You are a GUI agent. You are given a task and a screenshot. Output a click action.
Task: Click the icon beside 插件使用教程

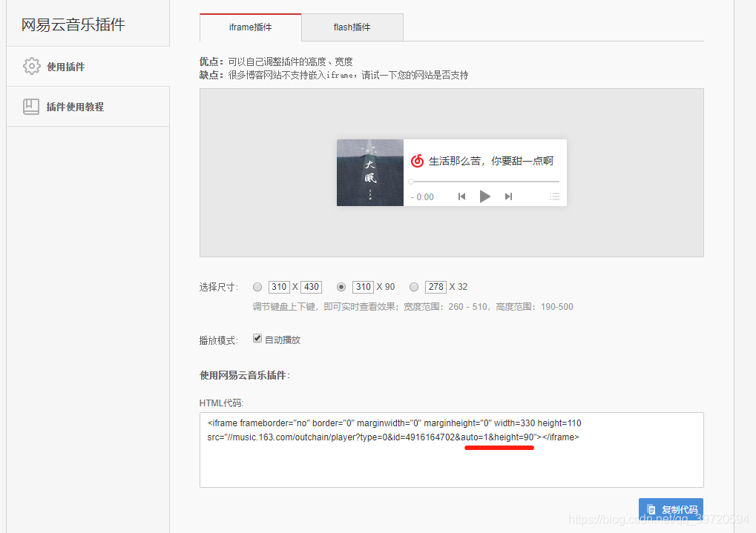click(32, 106)
